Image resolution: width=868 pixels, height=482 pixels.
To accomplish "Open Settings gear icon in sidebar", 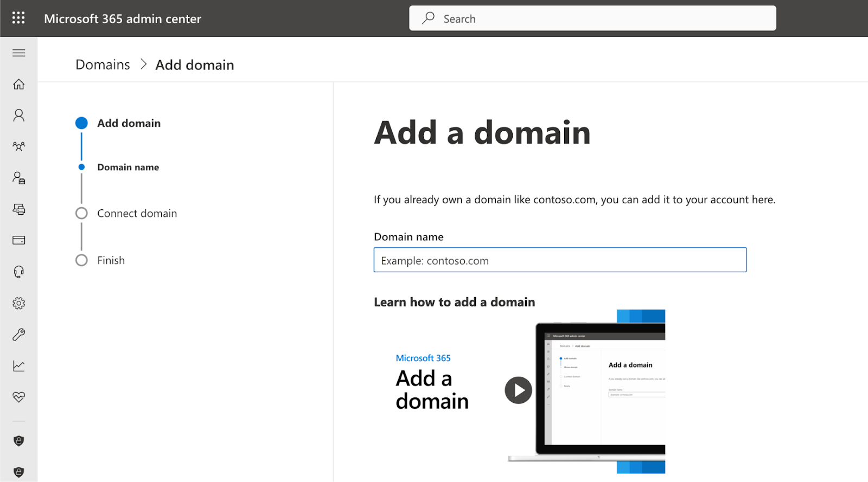I will click(x=19, y=303).
